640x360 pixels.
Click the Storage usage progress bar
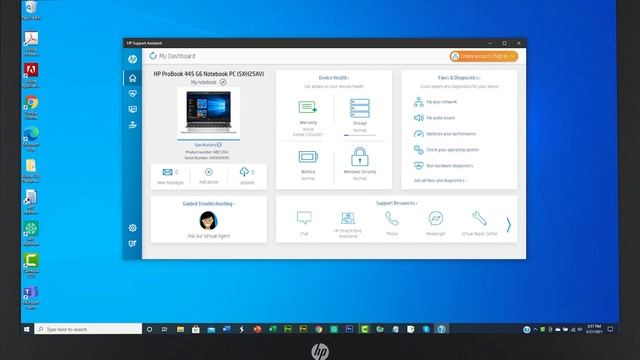(x=360, y=135)
